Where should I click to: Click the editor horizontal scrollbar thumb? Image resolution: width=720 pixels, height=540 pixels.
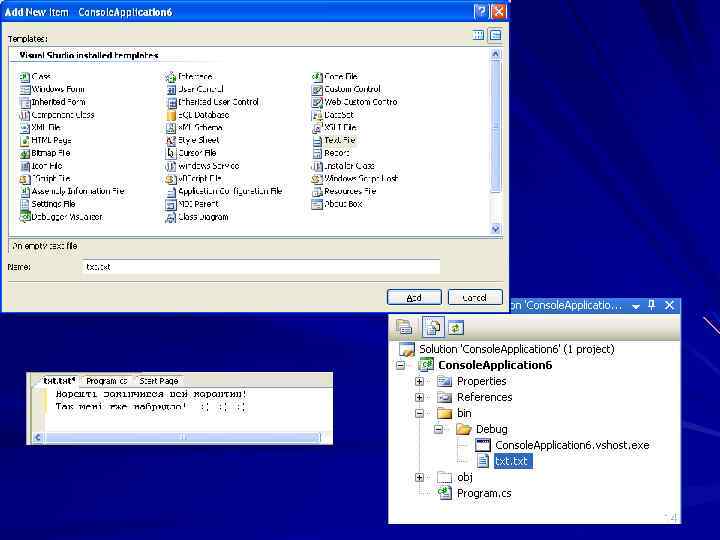(183, 438)
